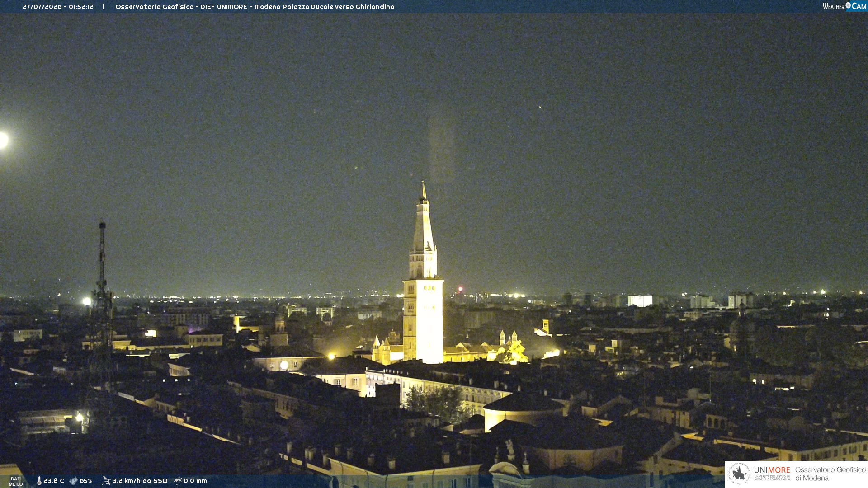Click the 3.2 km/h da SSW wind reading
This screenshot has width=868, height=488.
tap(140, 481)
